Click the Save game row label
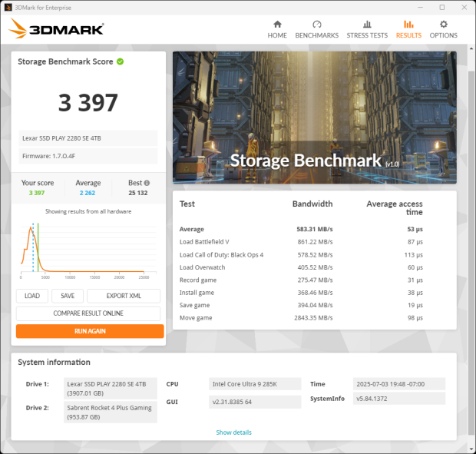Viewport: 476px width, 454px height. point(194,305)
